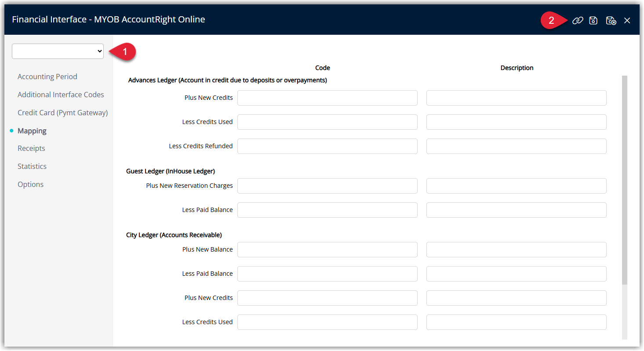Click City Ledger Less Credits Used code field
The width and height of the screenshot is (644, 351).
click(x=327, y=322)
